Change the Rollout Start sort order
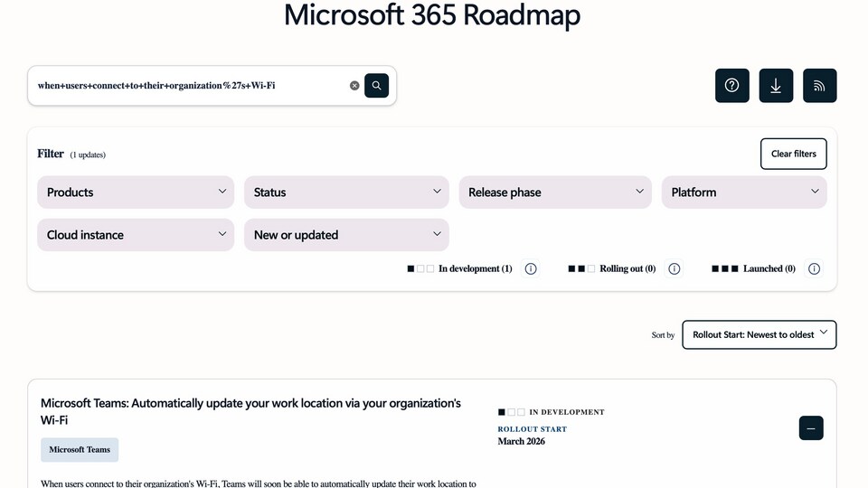 pyautogui.click(x=759, y=334)
